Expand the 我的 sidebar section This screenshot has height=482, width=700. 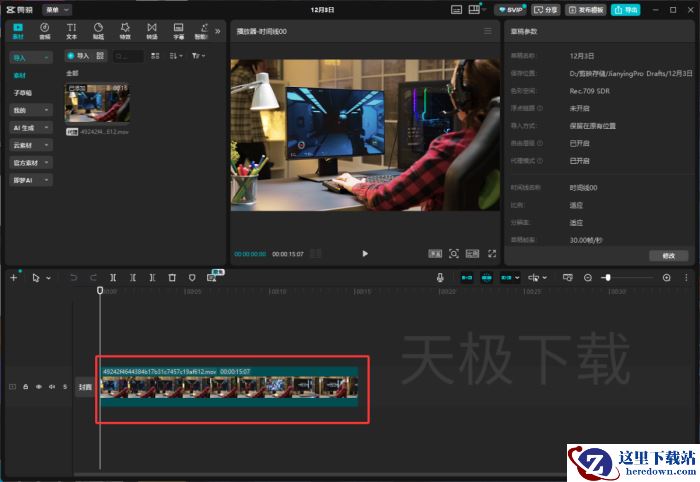(31, 110)
